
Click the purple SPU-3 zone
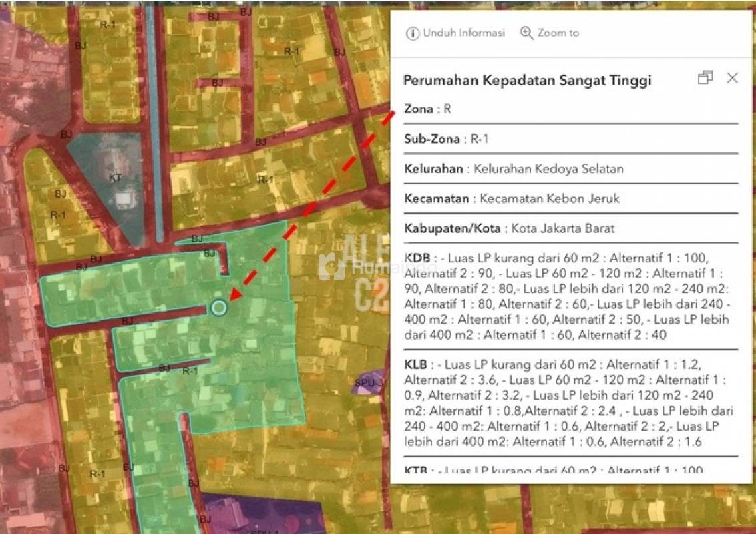pos(369,382)
